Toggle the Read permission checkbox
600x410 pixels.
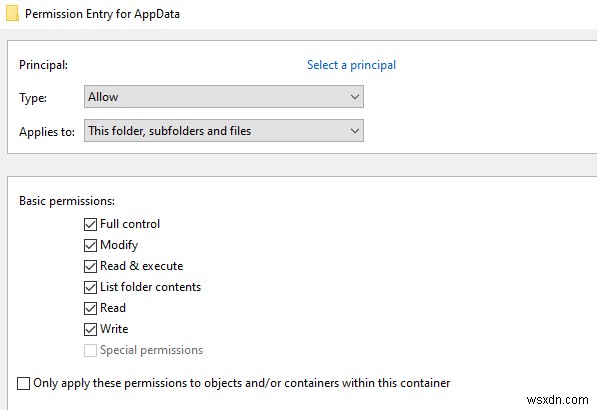[x=91, y=308]
